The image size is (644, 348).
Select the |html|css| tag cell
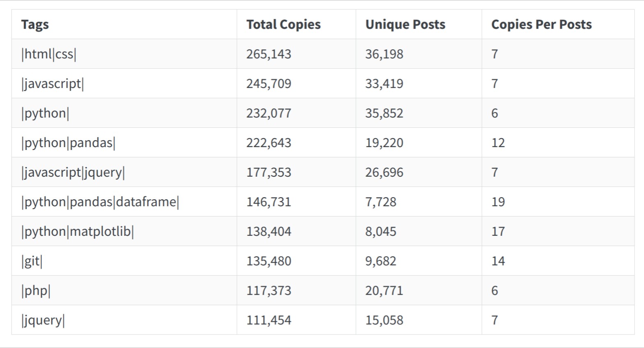pos(49,54)
